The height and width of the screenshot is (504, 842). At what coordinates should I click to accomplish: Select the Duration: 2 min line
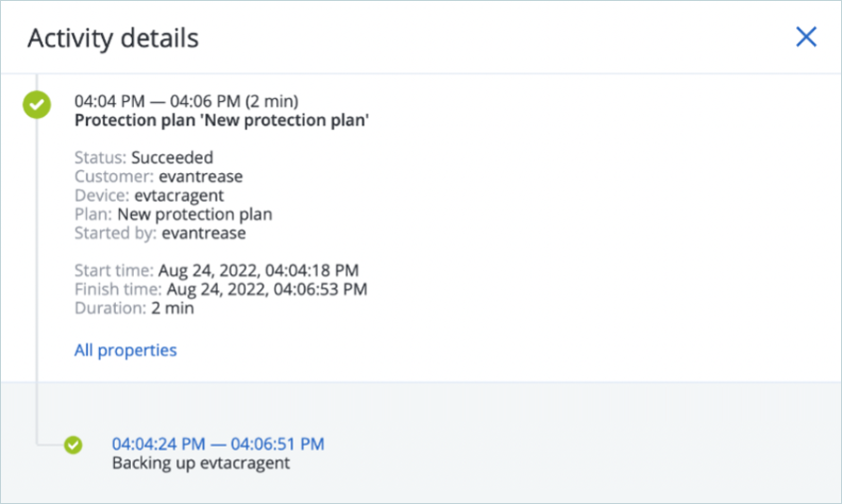[x=134, y=309]
